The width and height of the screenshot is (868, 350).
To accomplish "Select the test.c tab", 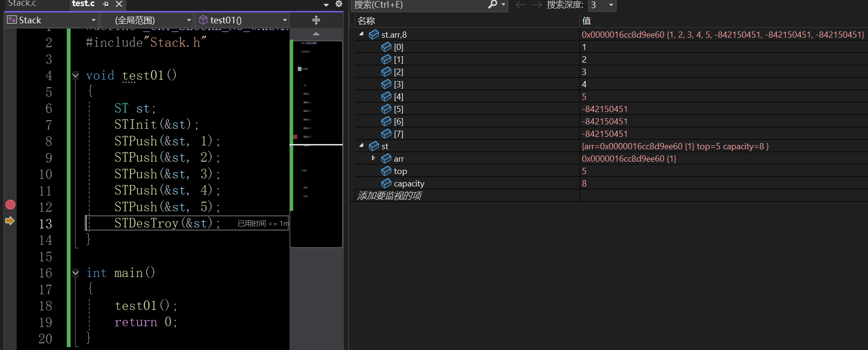I will (83, 4).
